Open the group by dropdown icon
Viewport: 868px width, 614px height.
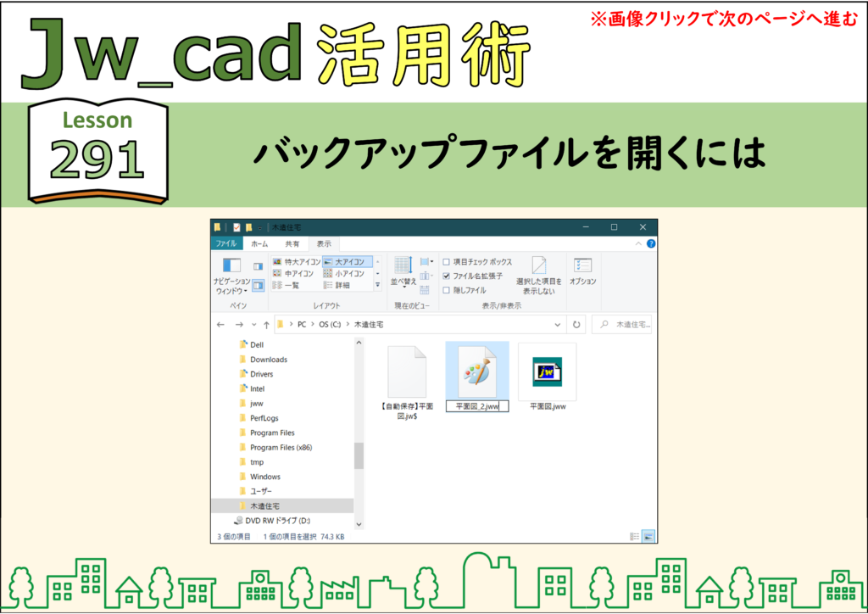[x=426, y=262]
